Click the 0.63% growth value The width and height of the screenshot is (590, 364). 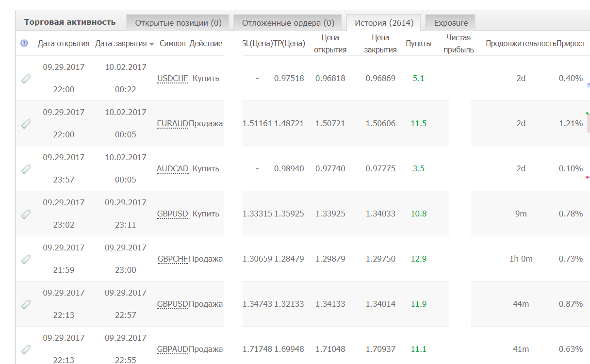[x=571, y=349]
